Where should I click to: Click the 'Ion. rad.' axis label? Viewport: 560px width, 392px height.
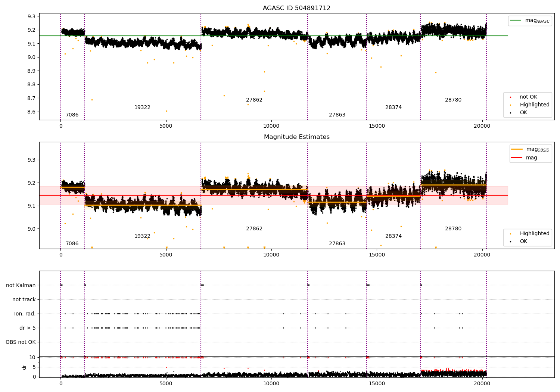[x=25, y=314]
